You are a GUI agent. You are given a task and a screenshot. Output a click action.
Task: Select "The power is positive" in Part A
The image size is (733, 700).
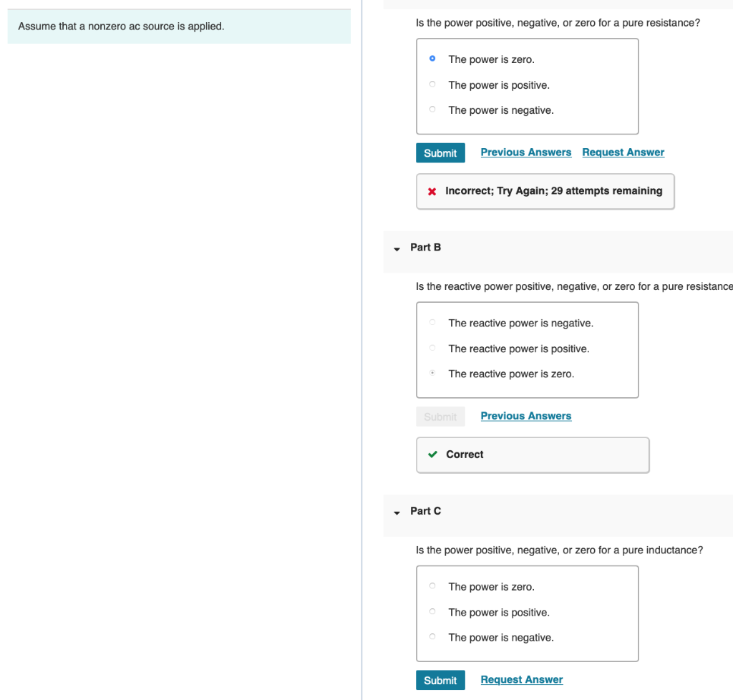[x=432, y=84]
